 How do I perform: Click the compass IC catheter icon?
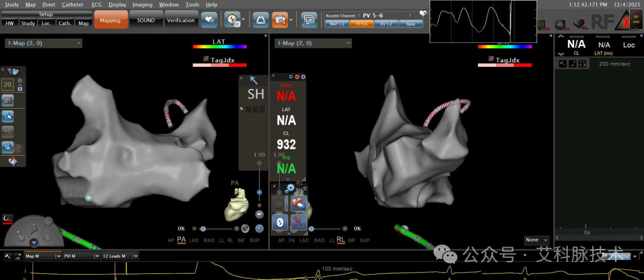tap(232, 20)
